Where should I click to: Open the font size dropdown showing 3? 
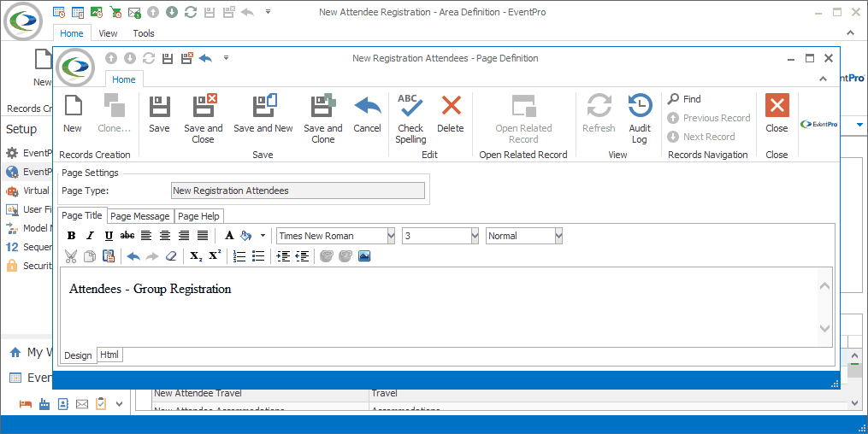coord(475,236)
